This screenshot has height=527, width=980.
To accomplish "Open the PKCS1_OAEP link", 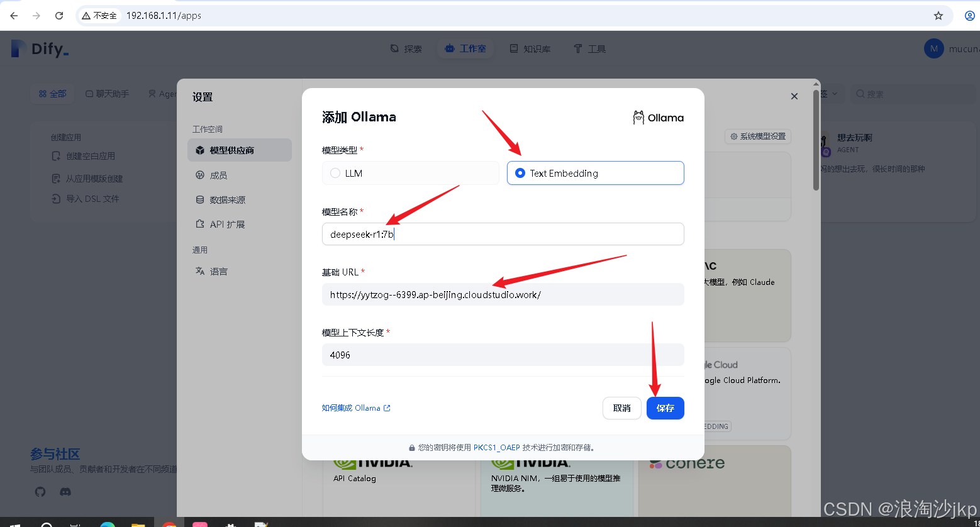I will pos(497,448).
